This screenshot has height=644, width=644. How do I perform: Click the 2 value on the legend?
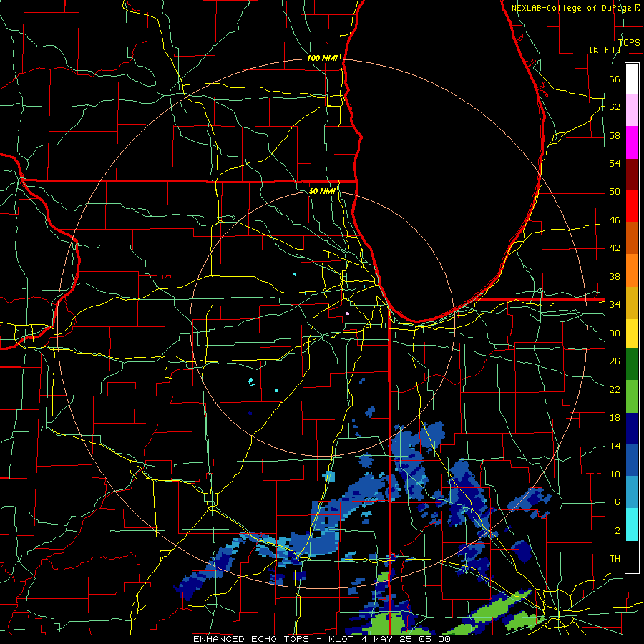618,530
